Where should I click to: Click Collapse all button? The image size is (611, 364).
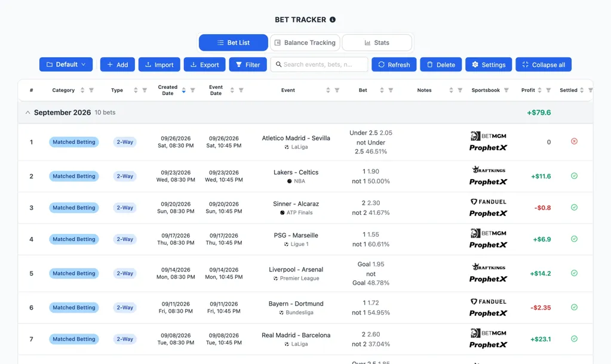click(x=544, y=64)
